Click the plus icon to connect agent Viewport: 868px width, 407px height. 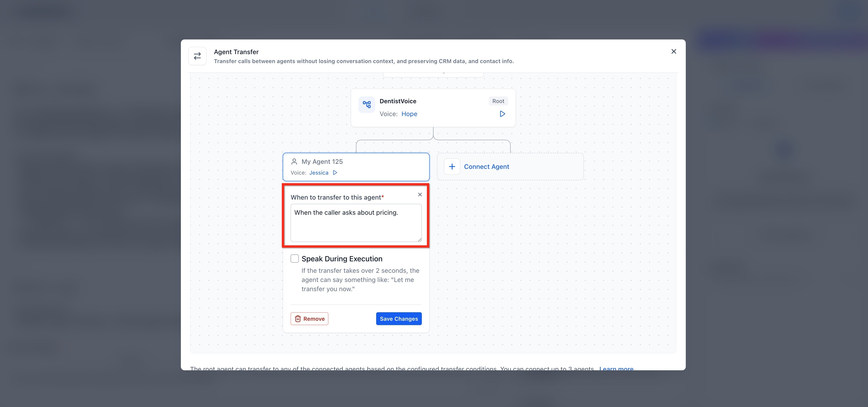(x=452, y=167)
